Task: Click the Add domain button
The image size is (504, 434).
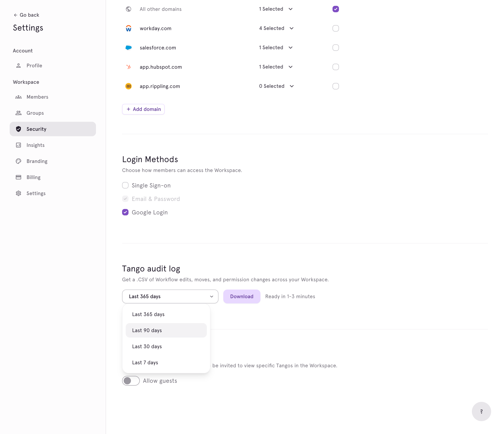Action: point(143,109)
